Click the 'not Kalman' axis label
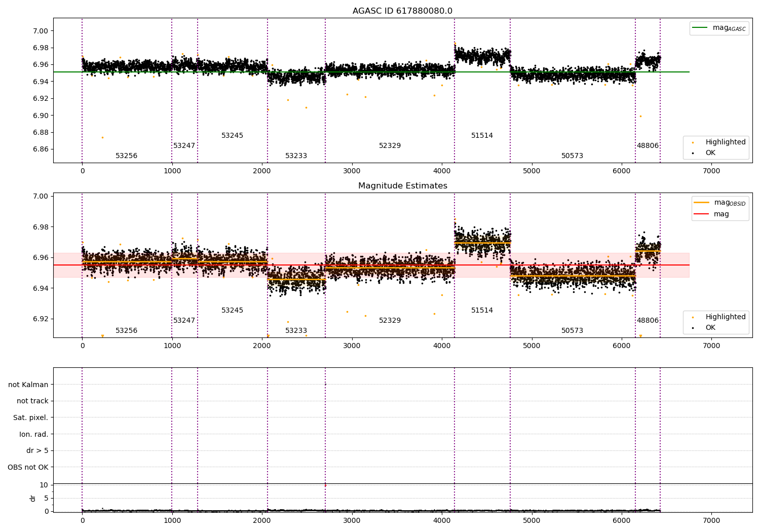The image size is (760, 532). (x=28, y=385)
